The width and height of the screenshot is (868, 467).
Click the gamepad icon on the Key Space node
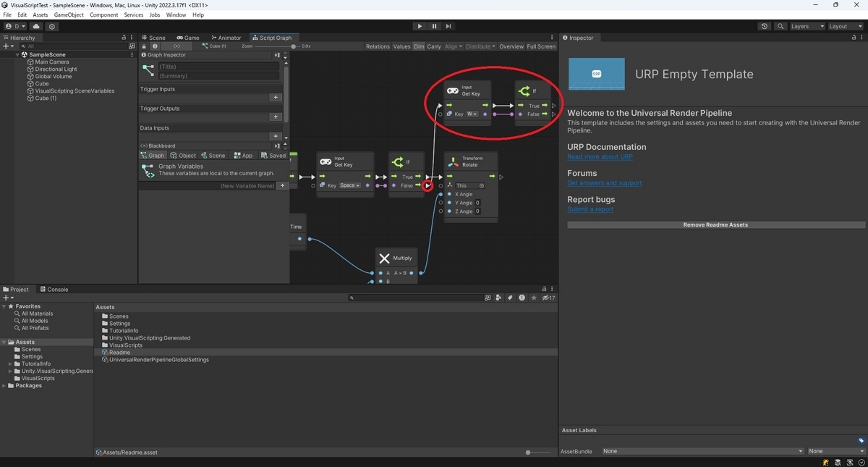click(325, 161)
